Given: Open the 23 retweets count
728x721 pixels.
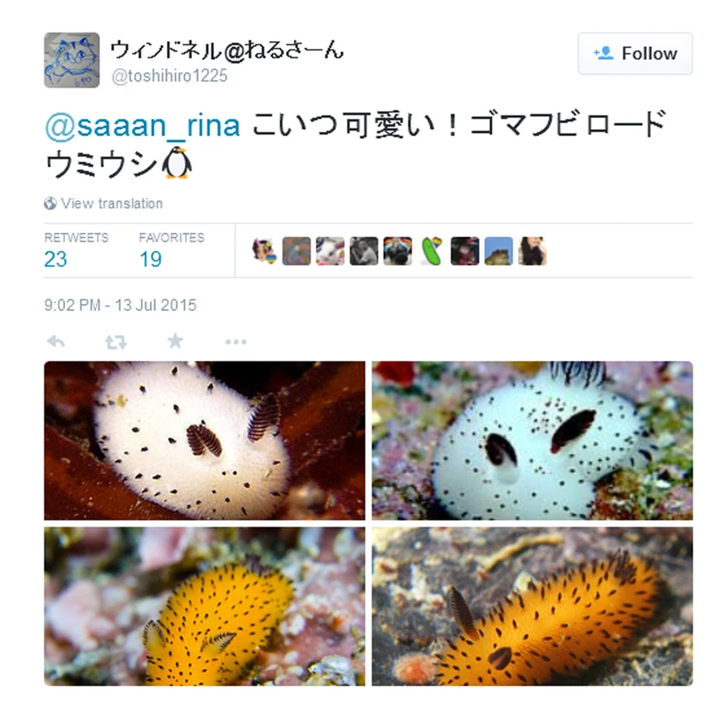Looking at the screenshot, I should pos(56,259).
